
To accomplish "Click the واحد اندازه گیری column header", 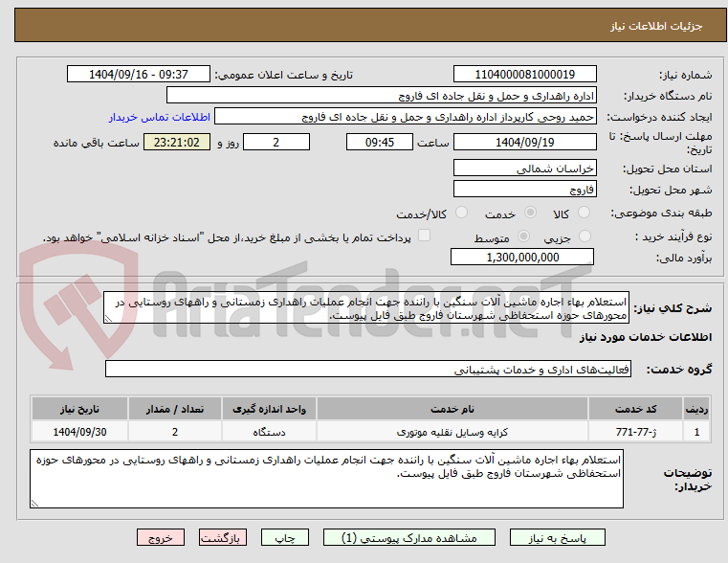I will tap(269, 409).
